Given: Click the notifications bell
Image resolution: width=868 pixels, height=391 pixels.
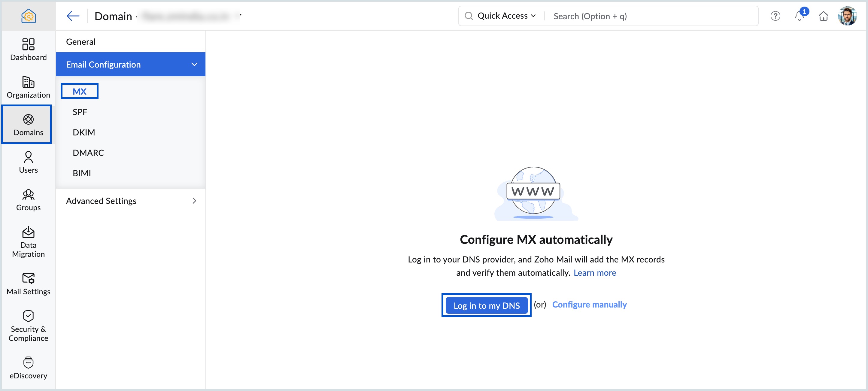Looking at the screenshot, I should pyautogui.click(x=799, y=16).
